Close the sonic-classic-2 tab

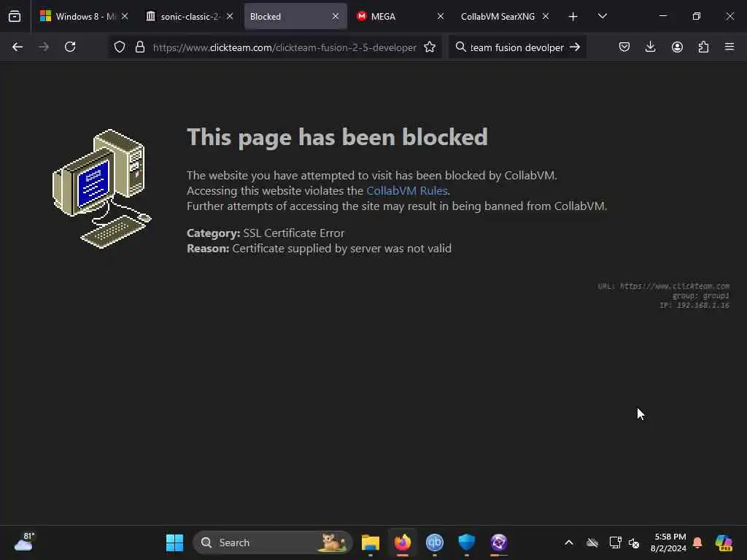tap(230, 16)
